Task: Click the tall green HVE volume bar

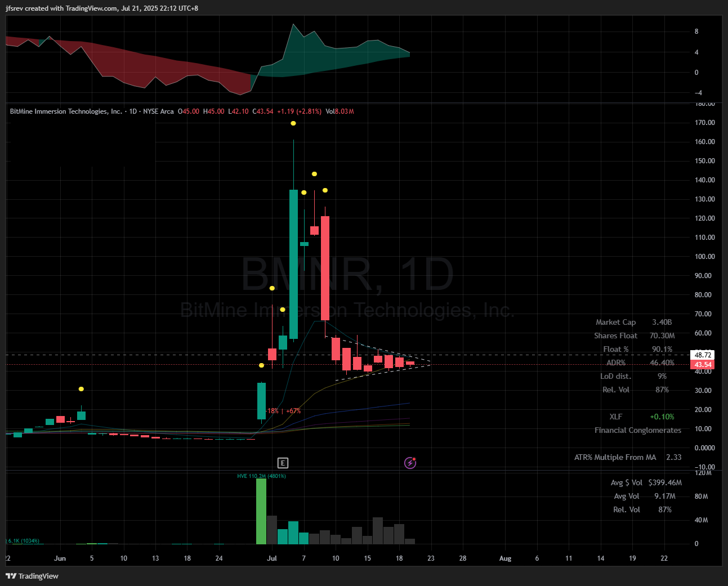Action: pyautogui.click(x=261, y=511)
